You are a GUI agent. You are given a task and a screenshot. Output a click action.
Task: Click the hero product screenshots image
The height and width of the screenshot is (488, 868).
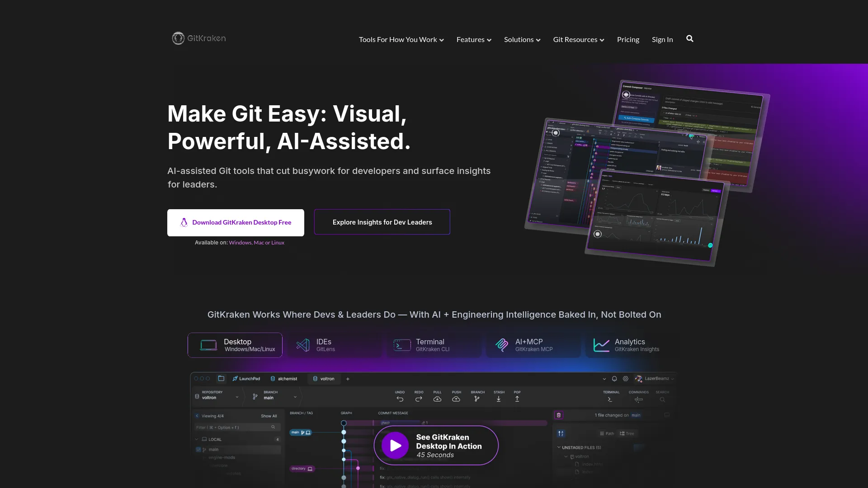coord(647,173)
